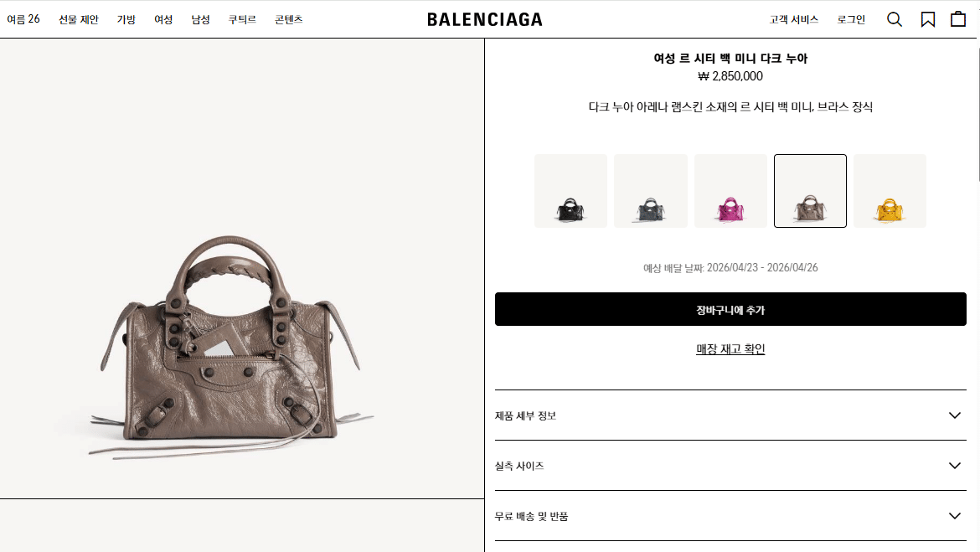Click the BALENCIAGA logo
Screen dimensions: 980x552
point(484,19)
